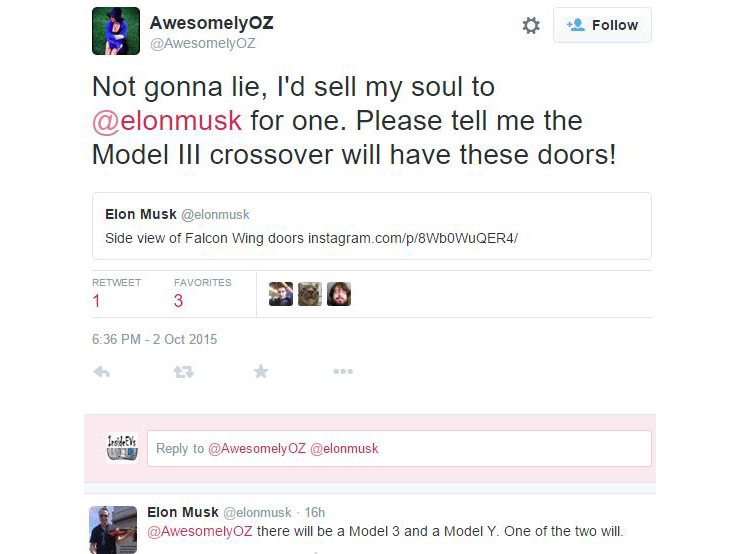Click the 6:36 PM - 2 Oct 2015 timestamp
The width and height of the screenshot is (740, 554).
[154, 339]
